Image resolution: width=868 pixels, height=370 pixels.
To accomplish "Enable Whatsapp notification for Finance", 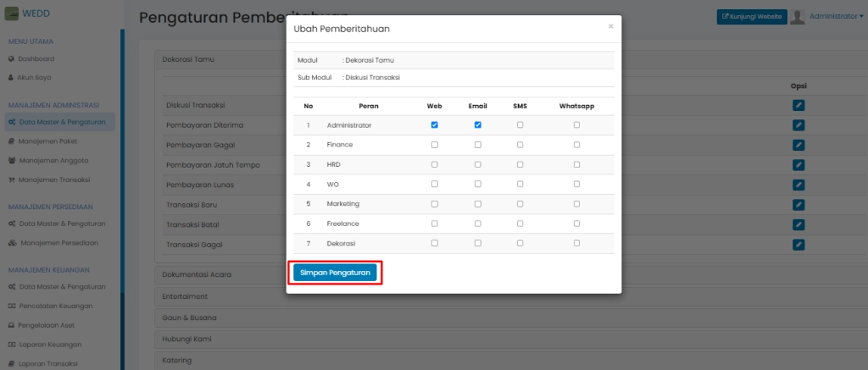I will click(576, 145).
